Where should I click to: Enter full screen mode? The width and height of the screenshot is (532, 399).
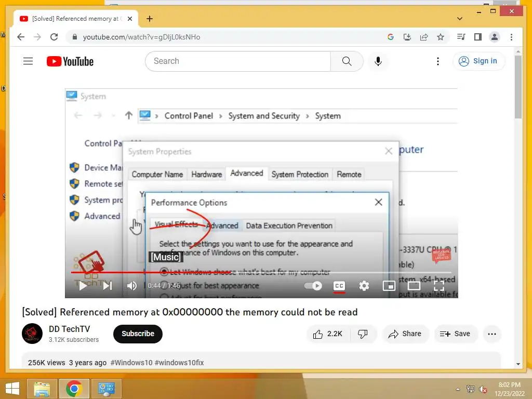(x=439, y=286)
